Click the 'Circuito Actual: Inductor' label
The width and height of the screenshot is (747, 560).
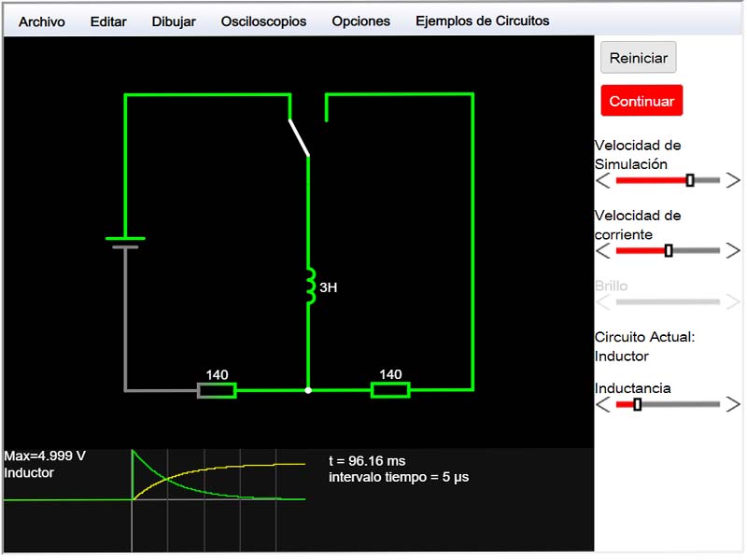click(x=644, y=346)
